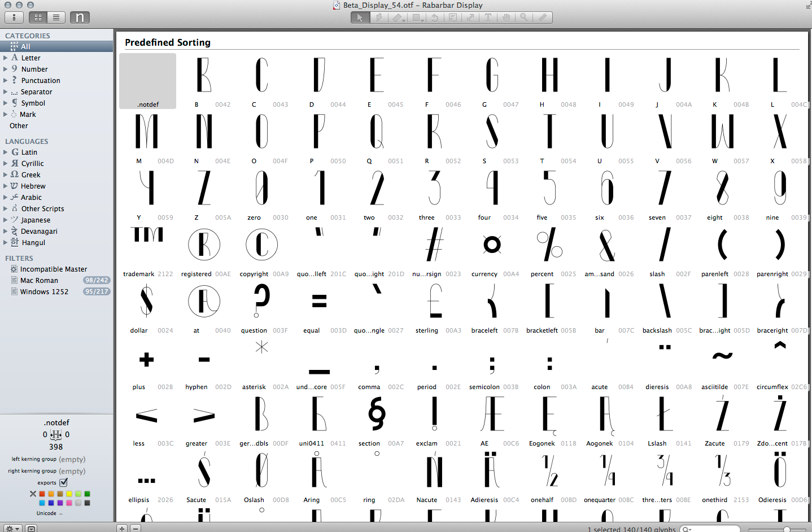Pick the dark green color swatch
The image size is (812, 532).
point(87,494)
